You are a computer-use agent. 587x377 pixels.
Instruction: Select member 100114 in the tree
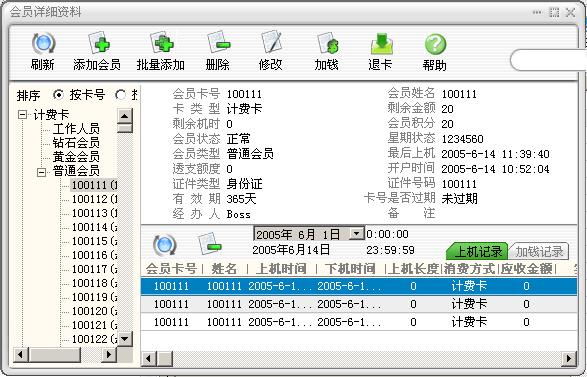pos(94,227)
